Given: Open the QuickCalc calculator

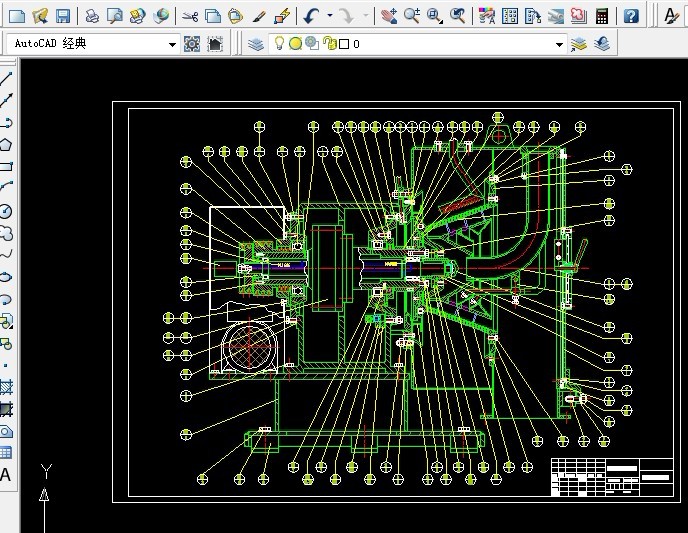Looking at the screenshot, I should pos(602,17).
